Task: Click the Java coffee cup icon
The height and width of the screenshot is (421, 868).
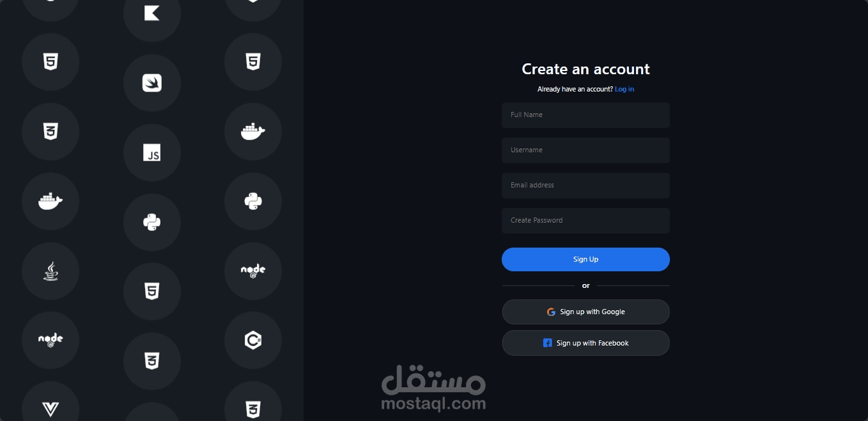Action: tap(50, 271)
